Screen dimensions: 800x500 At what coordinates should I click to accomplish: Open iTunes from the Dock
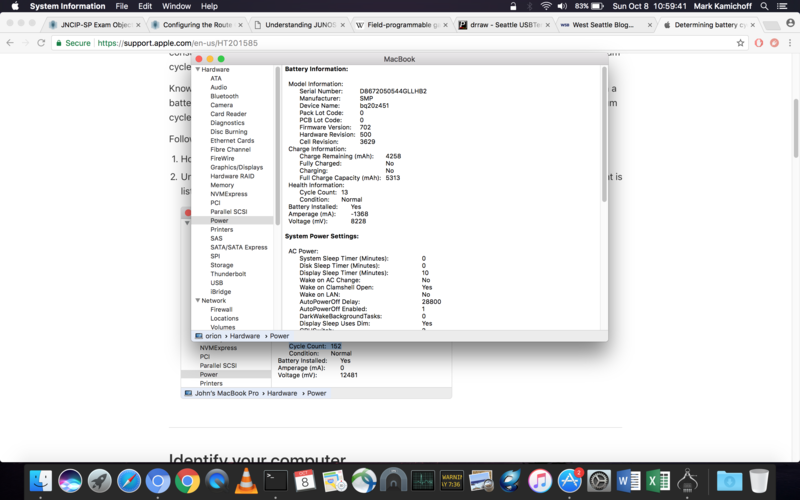pyautogui.click(x=540, y=481)
